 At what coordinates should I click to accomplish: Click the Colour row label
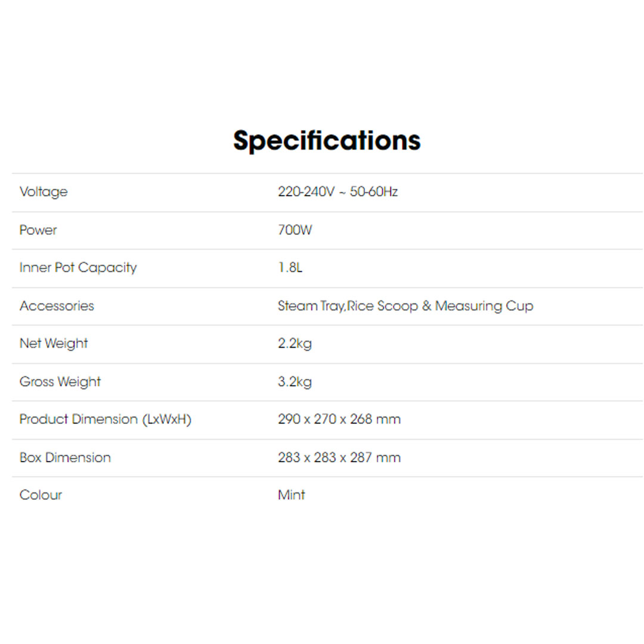pos(41,495)
